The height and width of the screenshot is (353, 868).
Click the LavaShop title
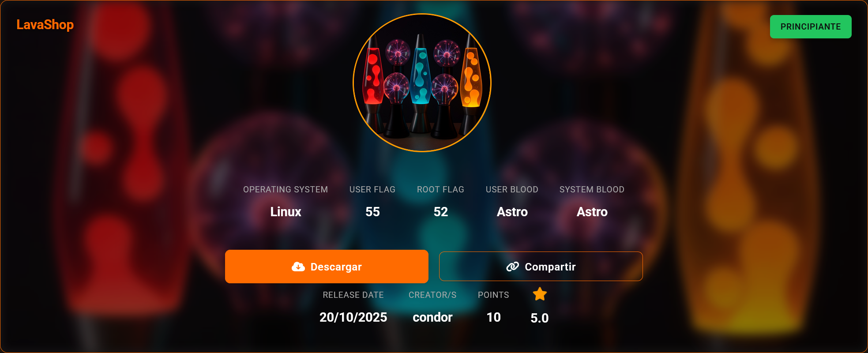(x=45, y=25)
